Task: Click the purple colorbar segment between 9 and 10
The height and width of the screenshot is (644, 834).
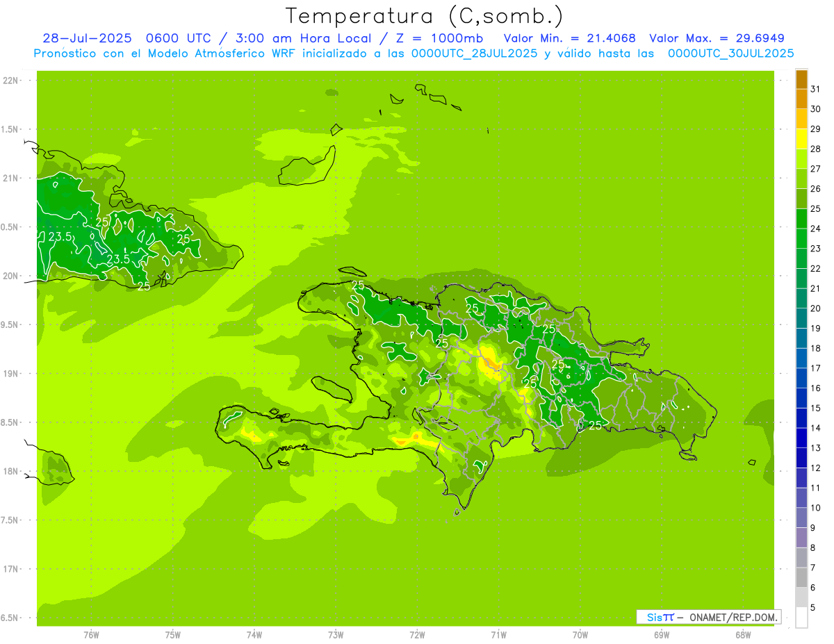Action: 801,518
